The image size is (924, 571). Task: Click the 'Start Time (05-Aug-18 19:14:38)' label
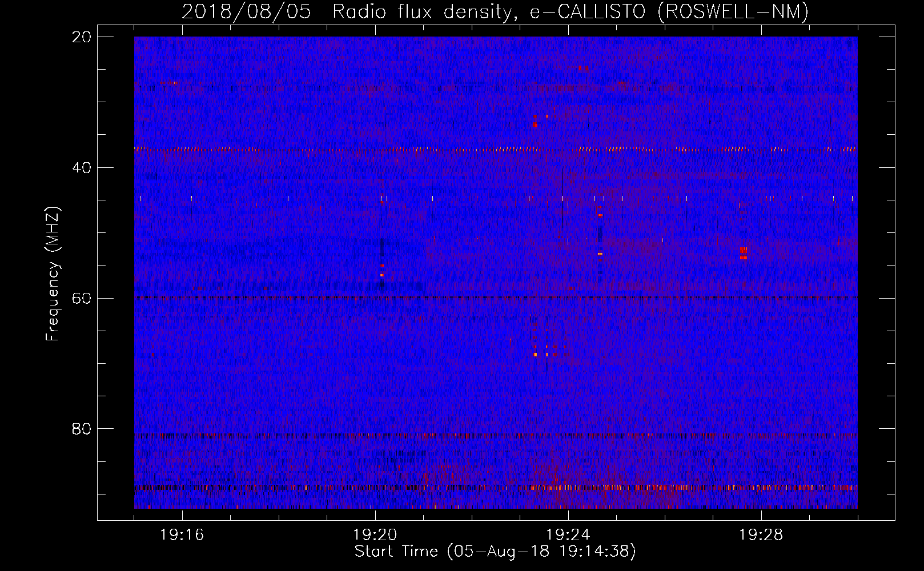495,552
